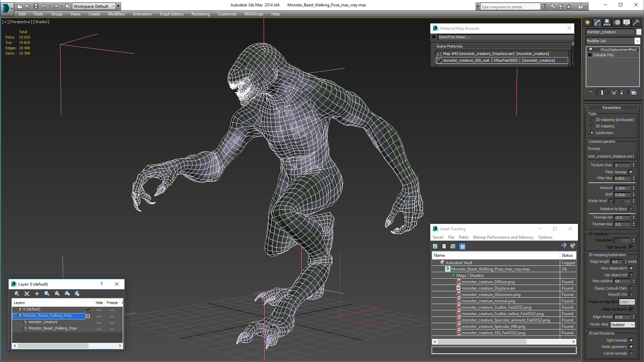This screenshot has width=644, height=362.
Task: Open Bitmap Performance and Memory menu
Action: pos(503,237)
